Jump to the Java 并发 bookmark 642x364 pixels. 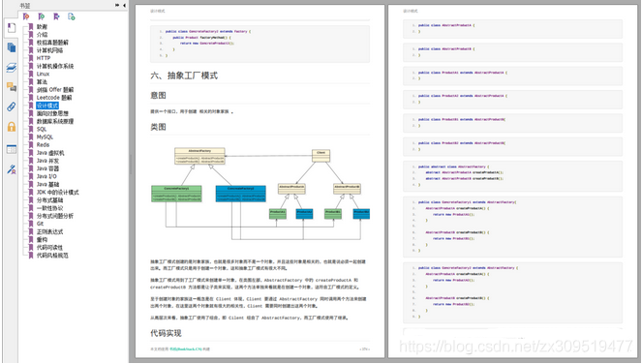tap(47, 161)
